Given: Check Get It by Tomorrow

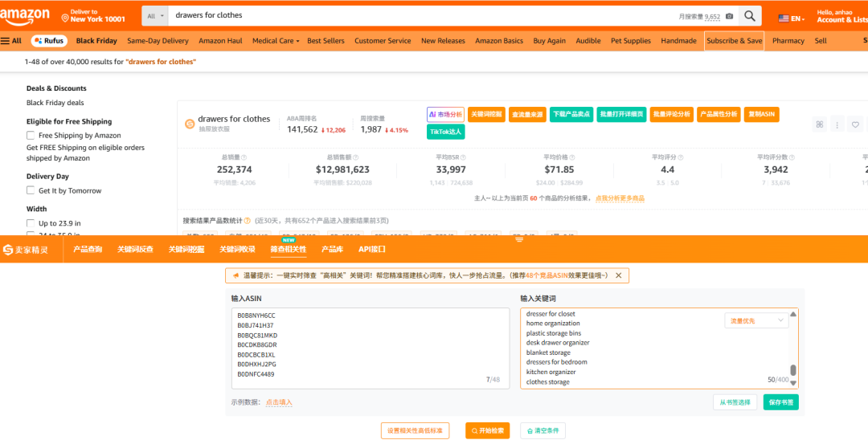Looking at the screenshot, I should (x=31, y=191).
